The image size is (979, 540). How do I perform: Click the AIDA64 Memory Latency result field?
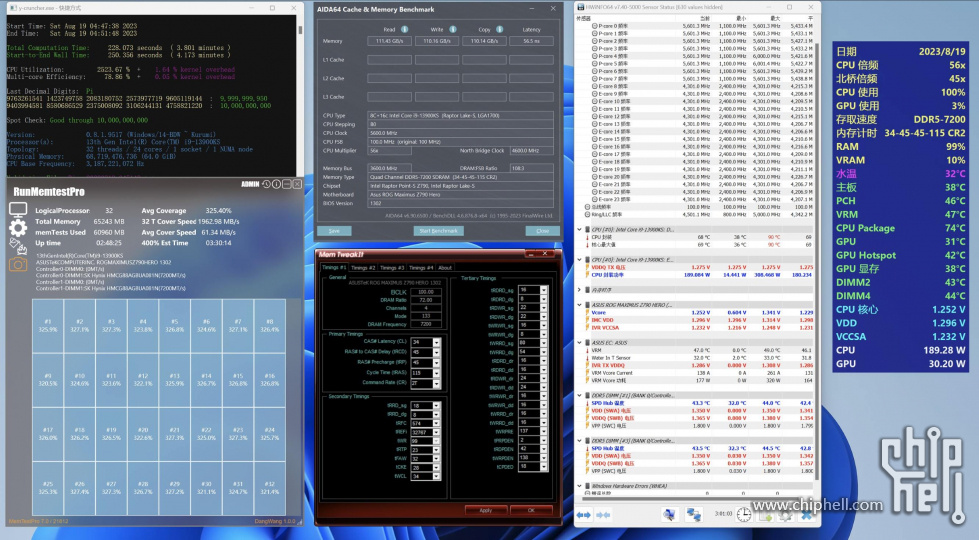tap(531, 41)
